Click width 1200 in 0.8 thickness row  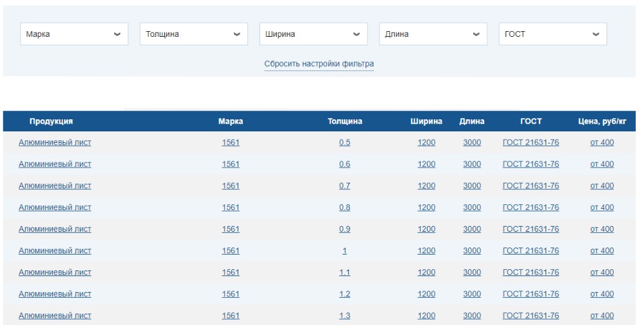426,208
